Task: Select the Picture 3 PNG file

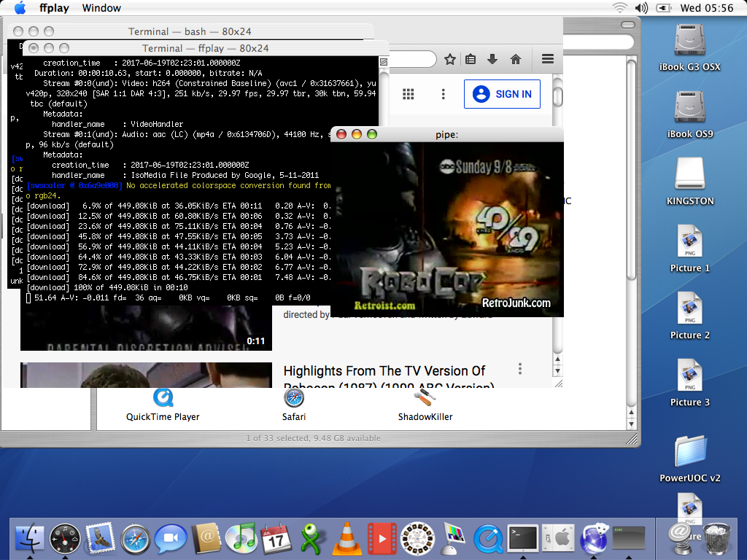Action: point(689,384)
